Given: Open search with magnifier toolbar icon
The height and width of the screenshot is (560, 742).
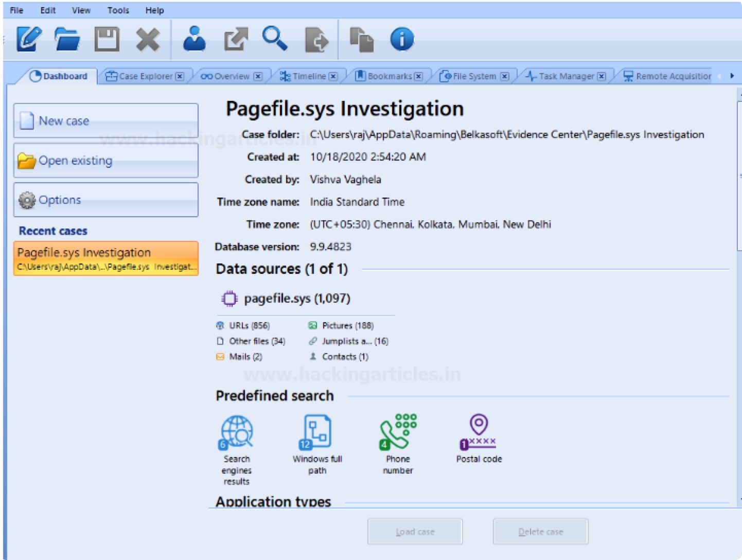Looking at the screenshot, I should pos(275,39).
